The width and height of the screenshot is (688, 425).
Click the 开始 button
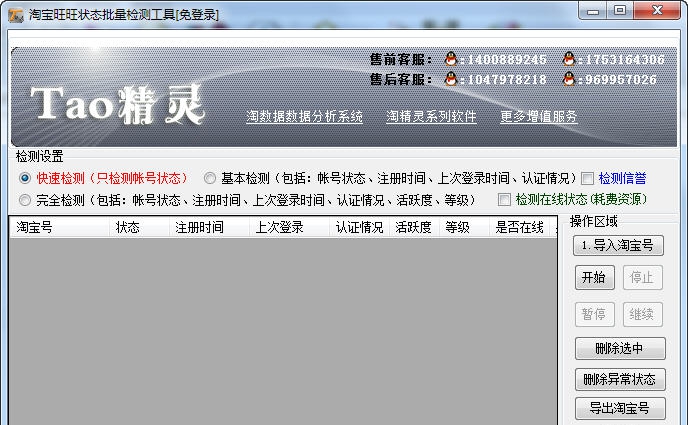coord(595,277)
